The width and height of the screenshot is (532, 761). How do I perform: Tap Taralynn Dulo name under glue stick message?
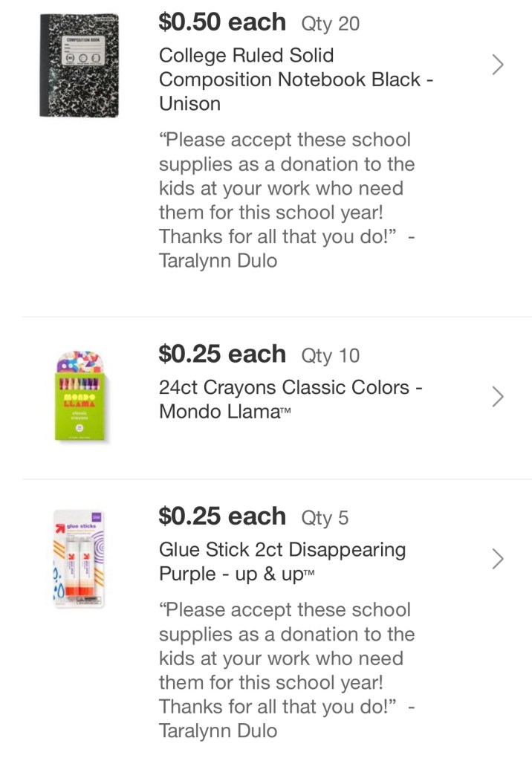coord(218,731)
